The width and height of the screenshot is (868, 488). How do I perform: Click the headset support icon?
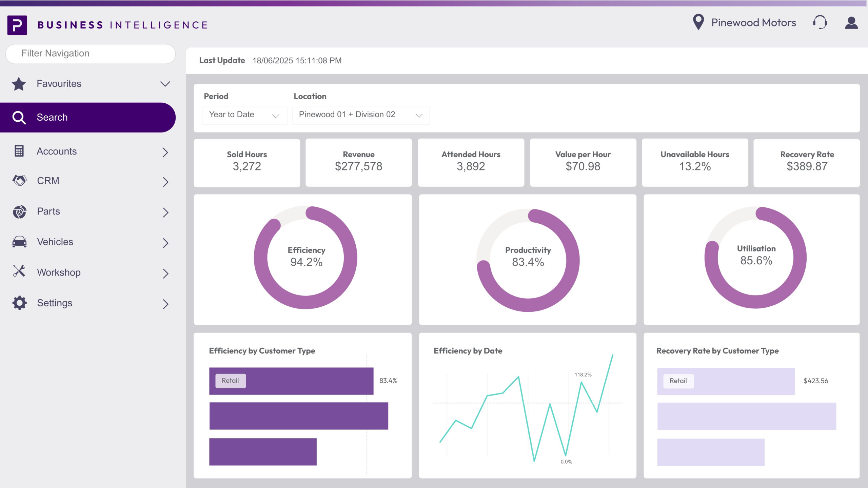(820, 23)
